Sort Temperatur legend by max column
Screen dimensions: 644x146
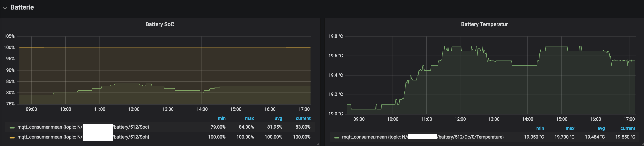click(570, 128)
